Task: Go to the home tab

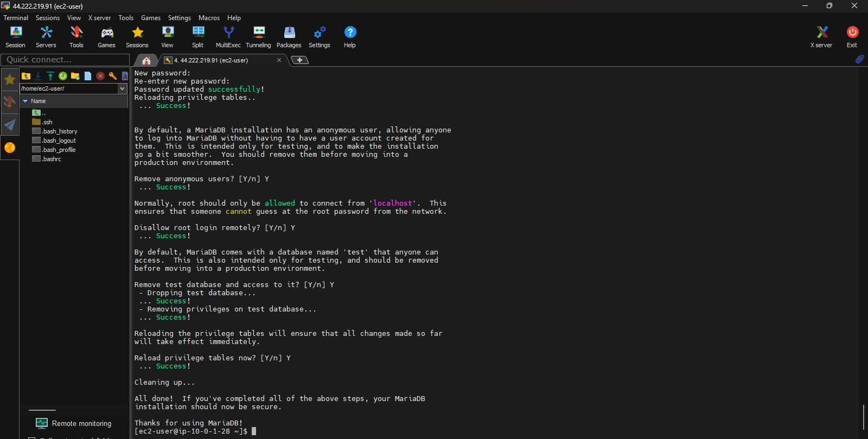Action: [146, 60]
